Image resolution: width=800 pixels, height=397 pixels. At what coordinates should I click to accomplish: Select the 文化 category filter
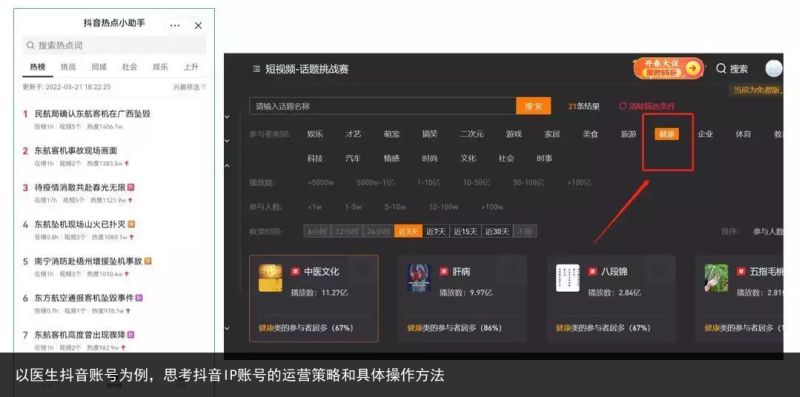(x=468, y=158)
